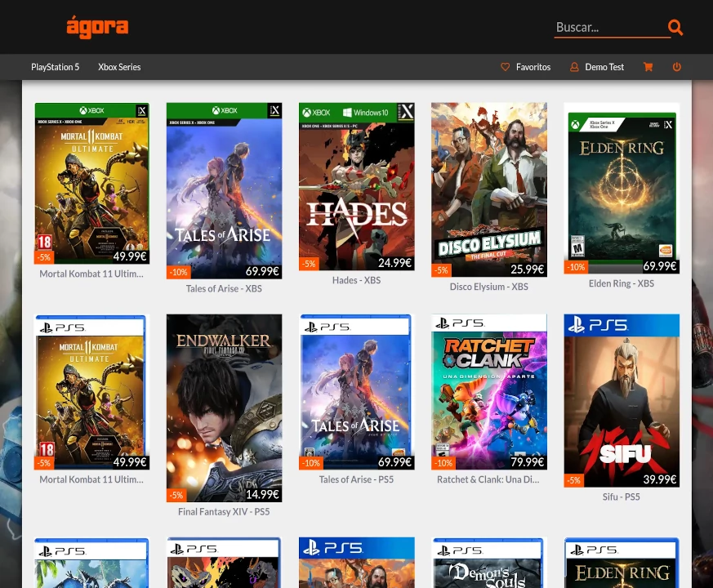Viewport: 713px width, 588px height.
Task: Click the -10% badge on Elden Ring XBS
Action: coord(576,267)
